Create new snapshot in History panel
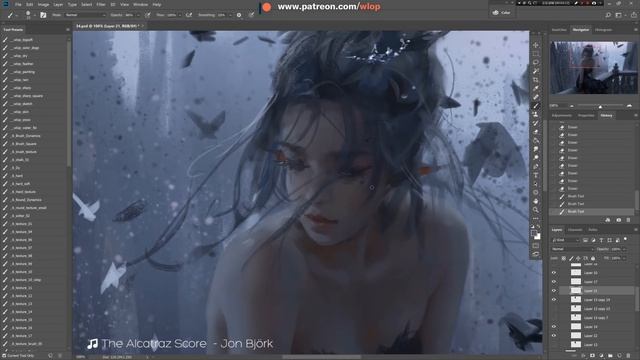The width and height of the screenshot is (640, 360). point(618,220)
